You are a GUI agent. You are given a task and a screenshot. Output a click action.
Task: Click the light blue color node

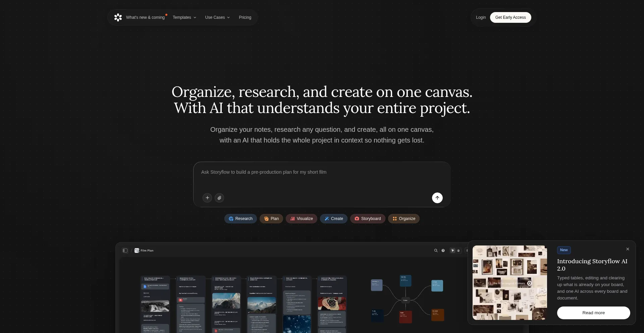pyautogui.click(x=437, y=286)
